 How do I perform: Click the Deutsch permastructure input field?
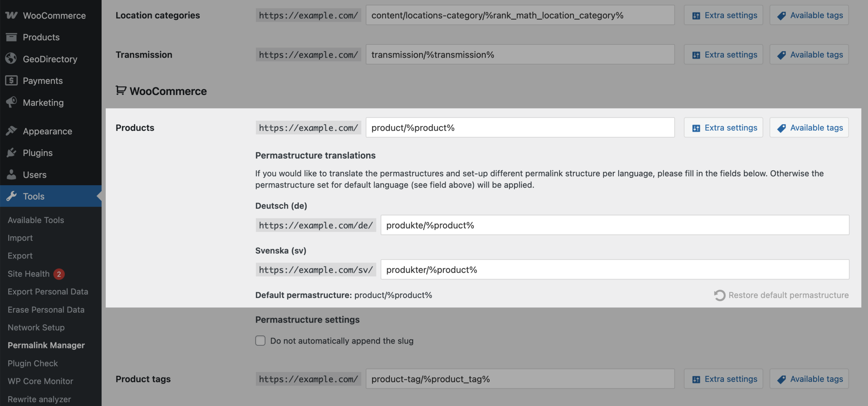(x=614, y=225)
